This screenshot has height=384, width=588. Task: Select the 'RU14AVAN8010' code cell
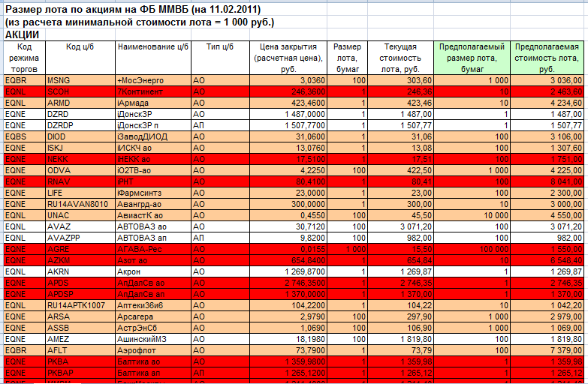[80, 204]
